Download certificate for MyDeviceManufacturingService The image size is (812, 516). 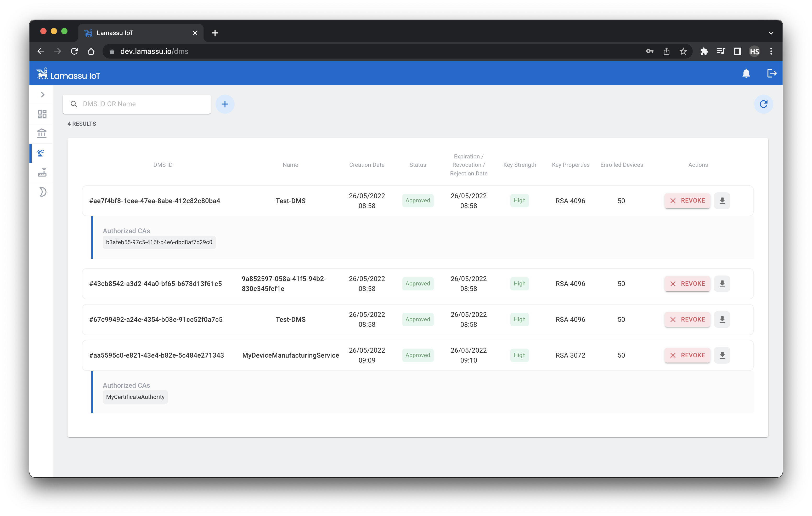(722, 355)
